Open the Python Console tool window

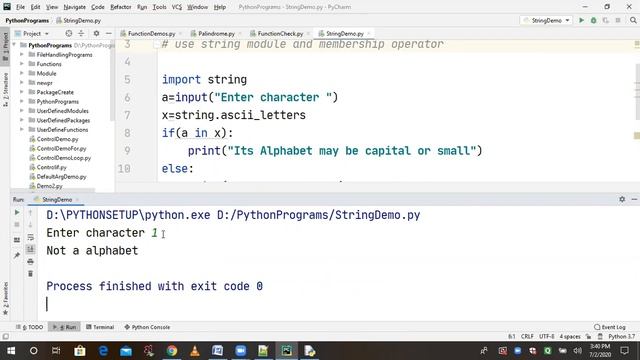(x=147, y=327)
